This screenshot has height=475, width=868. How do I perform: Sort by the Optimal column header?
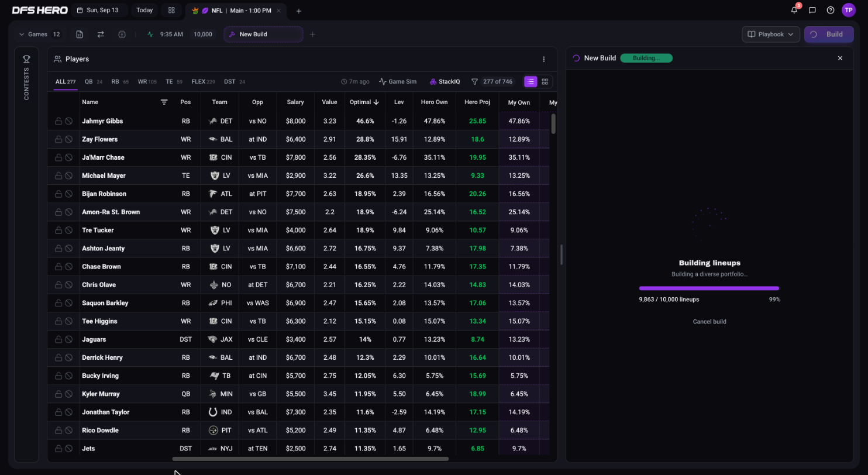tap(364, 102)
